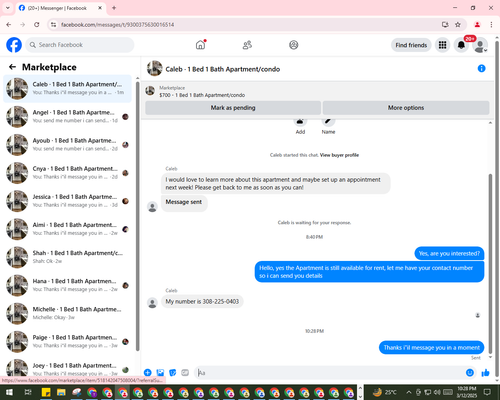Open the apps grid menu icon

click(442, 45)
